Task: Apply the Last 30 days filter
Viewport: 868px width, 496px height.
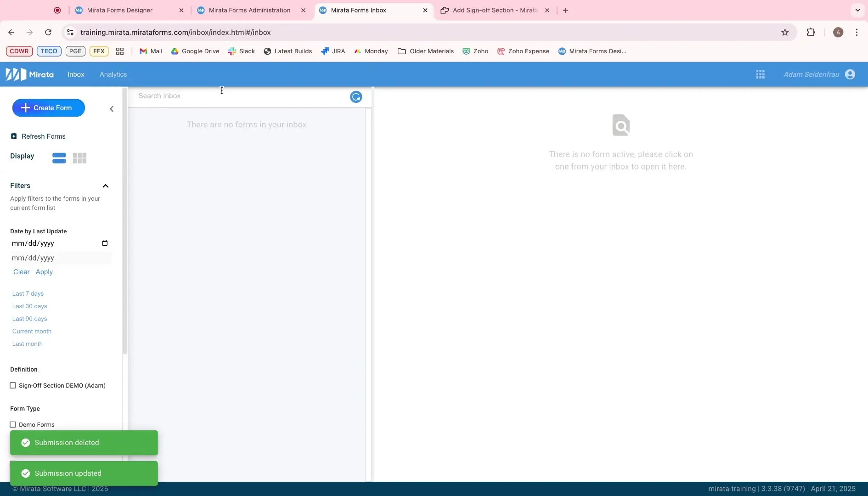Action: [x=29, y=306]
